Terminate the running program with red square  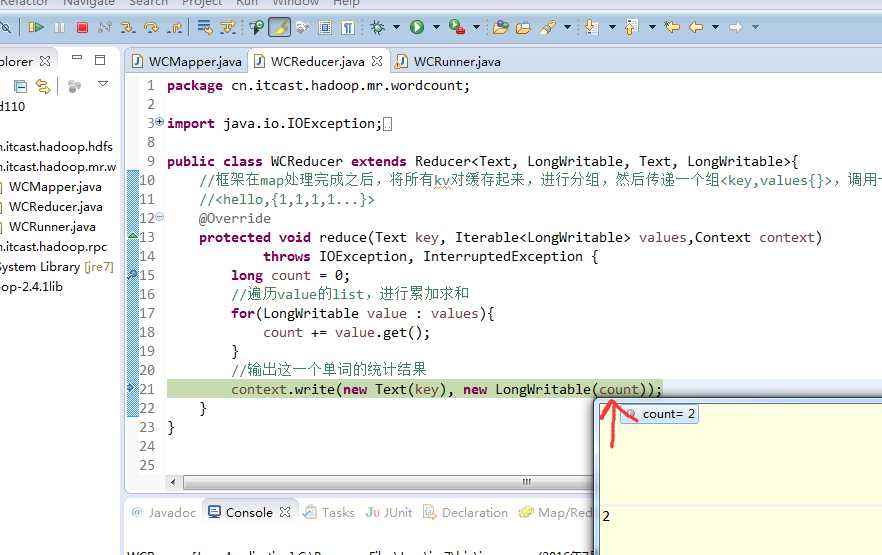click(82, 27)
